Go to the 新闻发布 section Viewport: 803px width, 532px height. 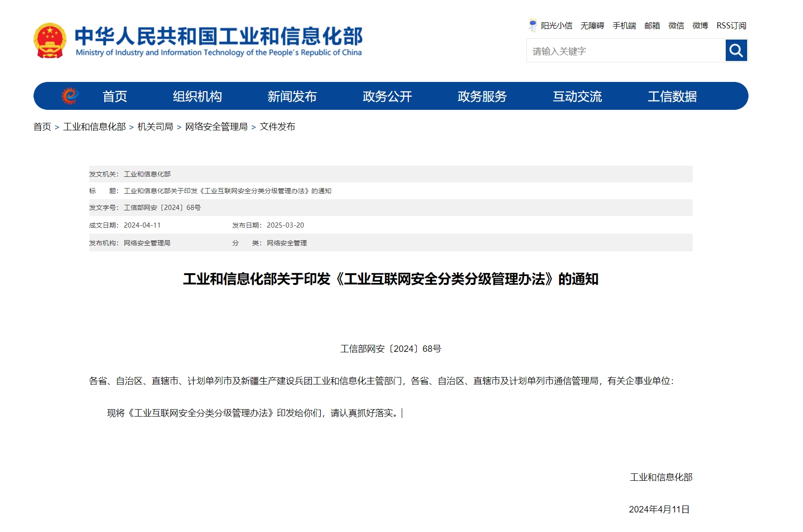coord(292,96)
